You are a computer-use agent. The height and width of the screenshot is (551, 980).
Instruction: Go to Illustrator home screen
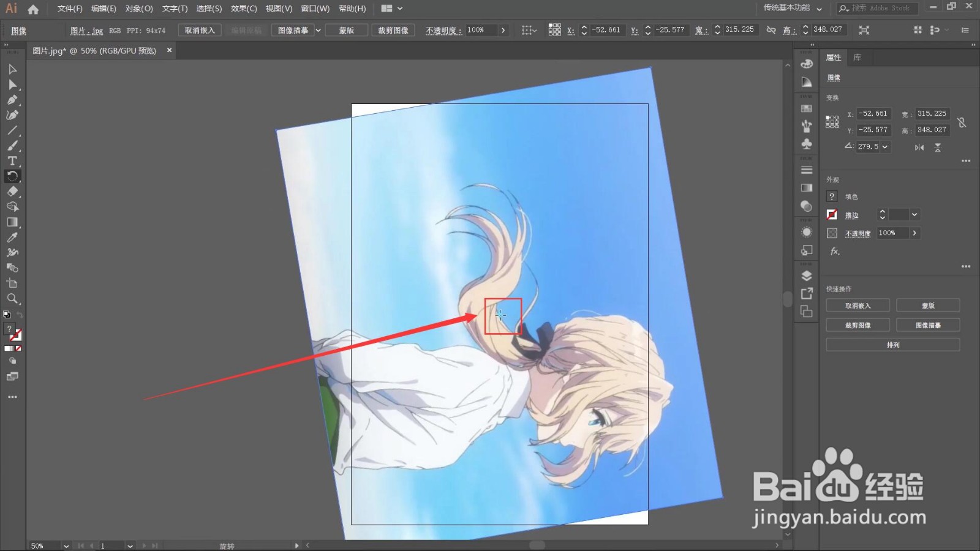tap(33, 9)
